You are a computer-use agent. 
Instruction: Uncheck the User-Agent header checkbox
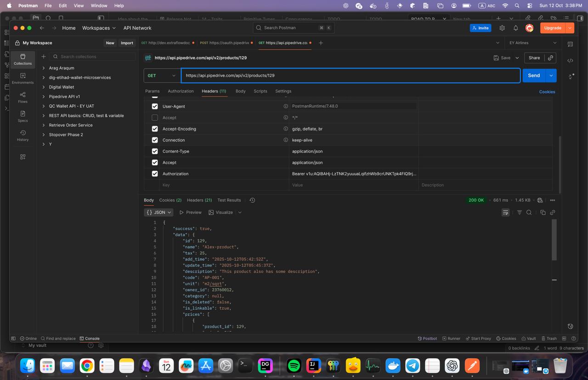[x=155, y=106]
